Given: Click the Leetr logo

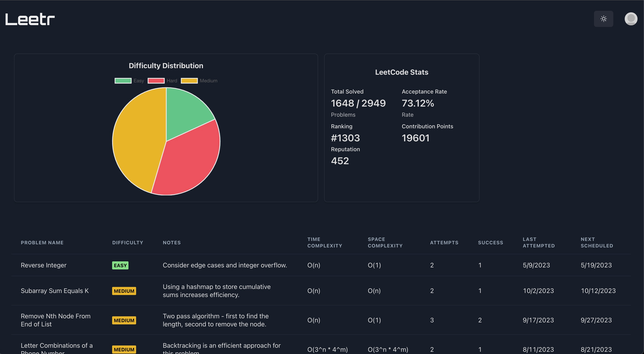Looking at the screenshot, I should point(30,19).
